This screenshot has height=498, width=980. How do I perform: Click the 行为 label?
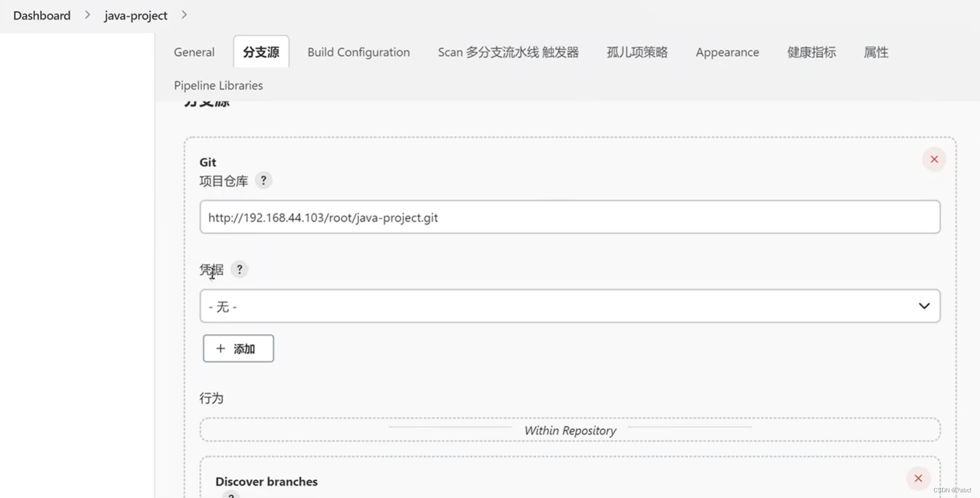click(x=211, y=398)
